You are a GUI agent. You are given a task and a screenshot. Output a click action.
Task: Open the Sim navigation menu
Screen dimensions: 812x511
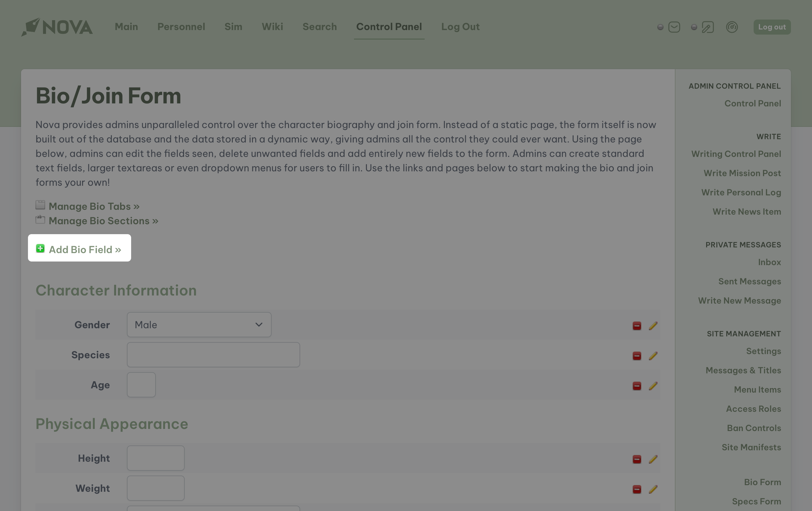(233, 27)
